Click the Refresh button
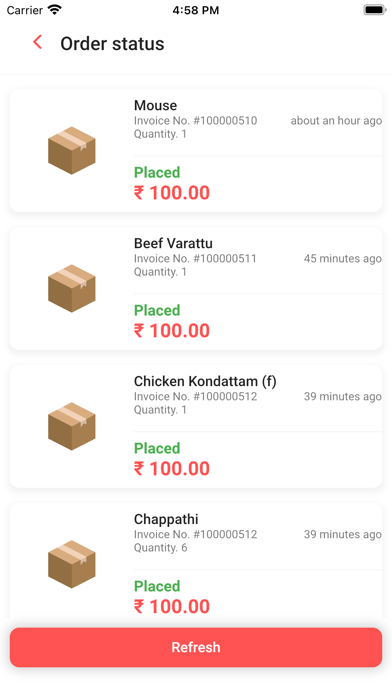Viewport: 392px width, 696px height. pyautogui.click(x=196, y=647)
